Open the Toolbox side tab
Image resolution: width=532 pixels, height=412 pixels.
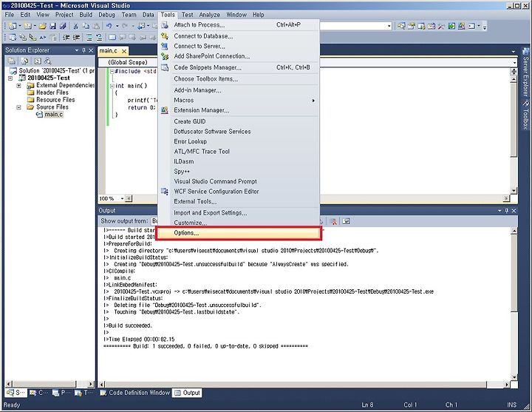525,115
